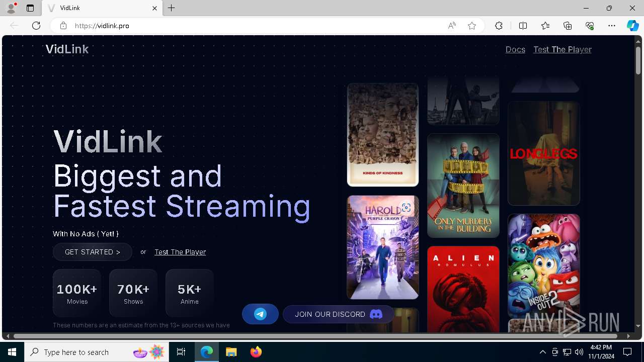The image size is (644, 362).
Task: Select the Longlegs poster
Action: tap(544, 153)
